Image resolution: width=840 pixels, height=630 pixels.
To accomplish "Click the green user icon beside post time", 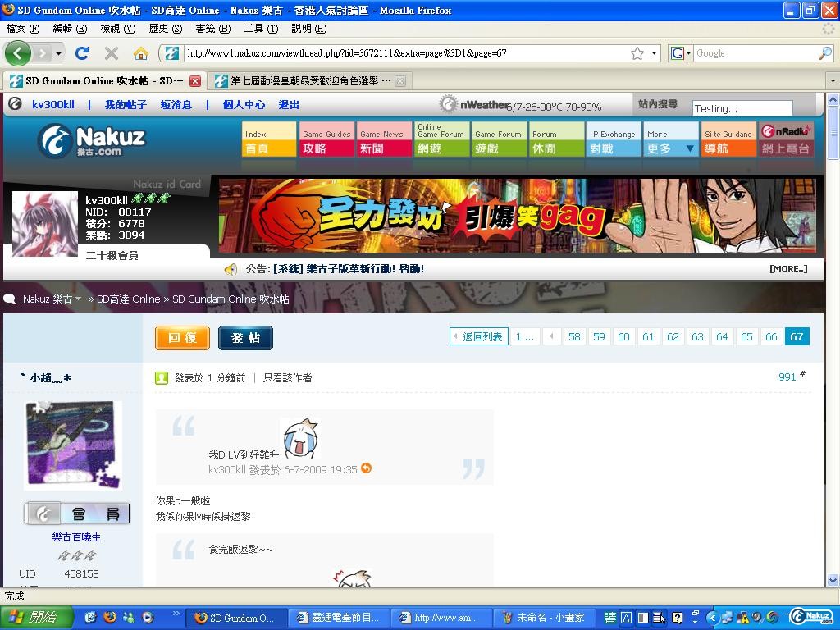I will (x=162, y=378).
